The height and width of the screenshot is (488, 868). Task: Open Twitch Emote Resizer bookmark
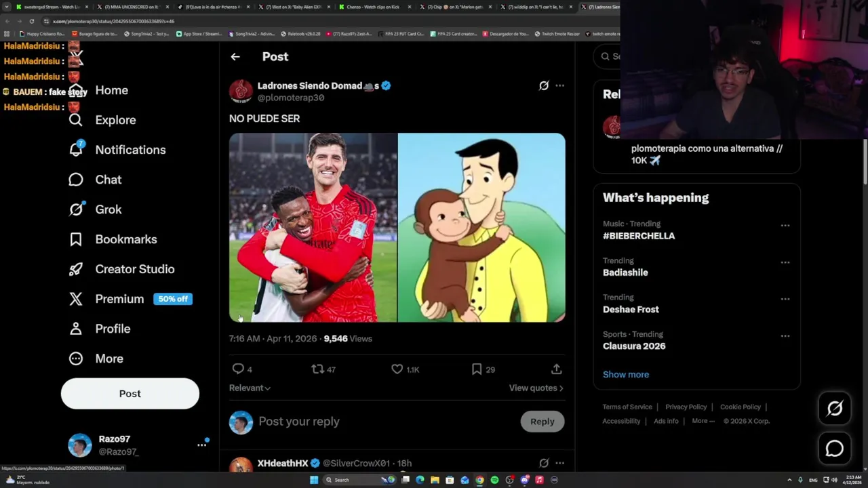[557, 34]
